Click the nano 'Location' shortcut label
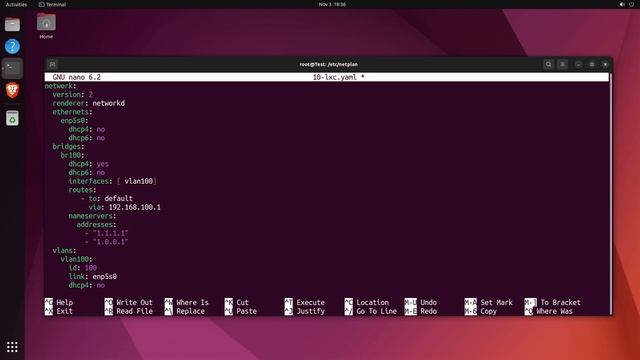 tap(373, 302)
